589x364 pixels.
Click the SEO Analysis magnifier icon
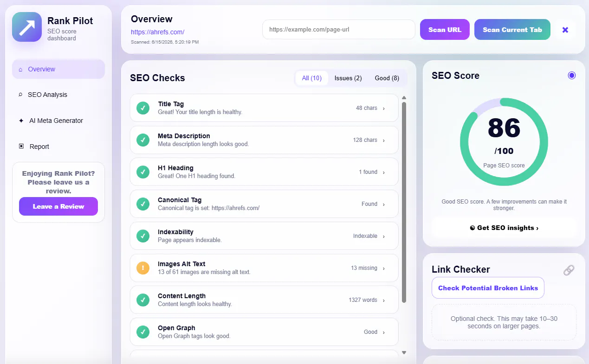20,95
